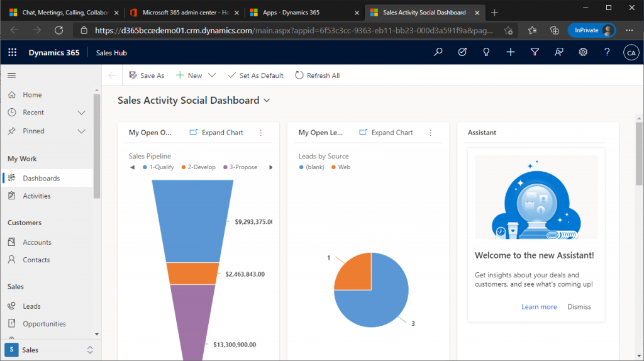This screenshot has width=644, height=361.
Task: Open the chat people icon in header
Action: pyautogui.click(x=559, y=52)
